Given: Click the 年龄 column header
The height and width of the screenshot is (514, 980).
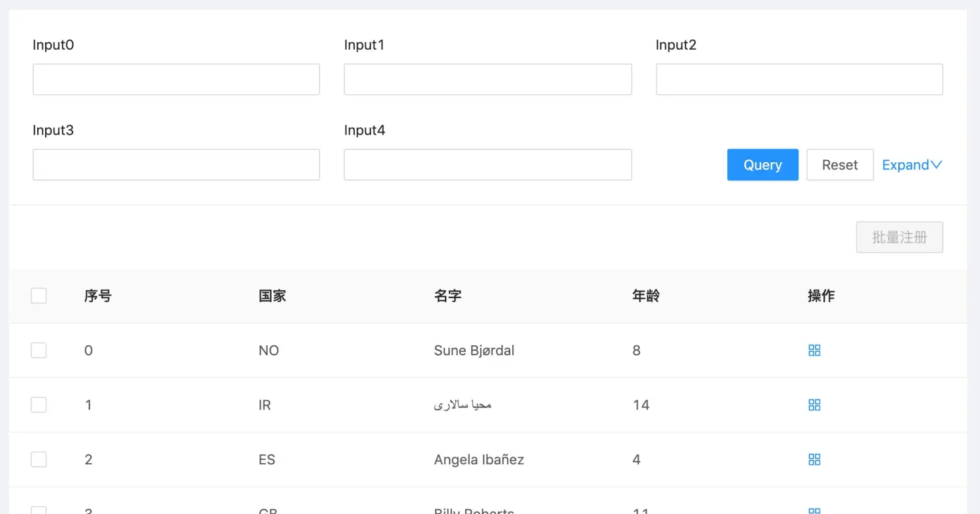Looking at the screenshot, I should tap(646, 296).
